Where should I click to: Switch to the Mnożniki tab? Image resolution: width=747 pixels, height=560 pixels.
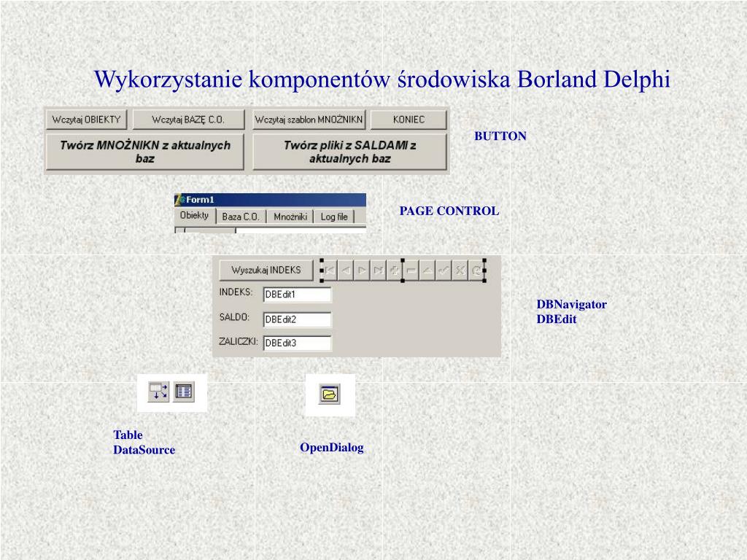(x=290, y=217)
